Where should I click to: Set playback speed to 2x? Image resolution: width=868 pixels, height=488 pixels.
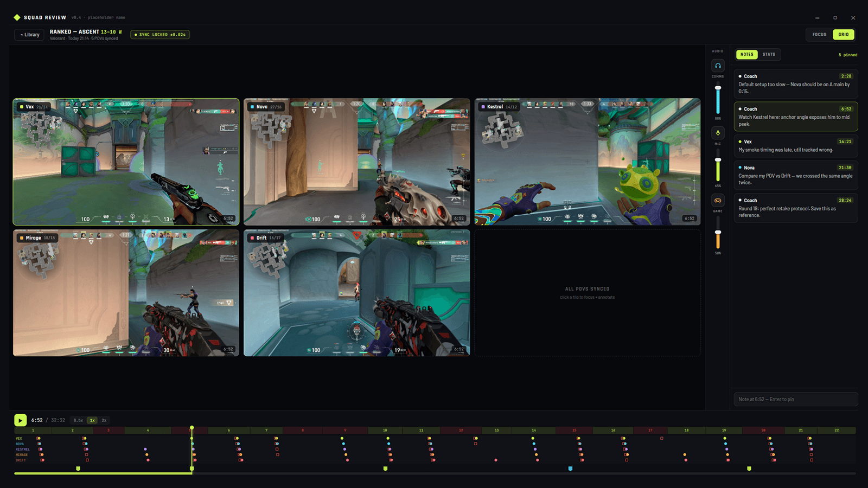tap(104, 420)
